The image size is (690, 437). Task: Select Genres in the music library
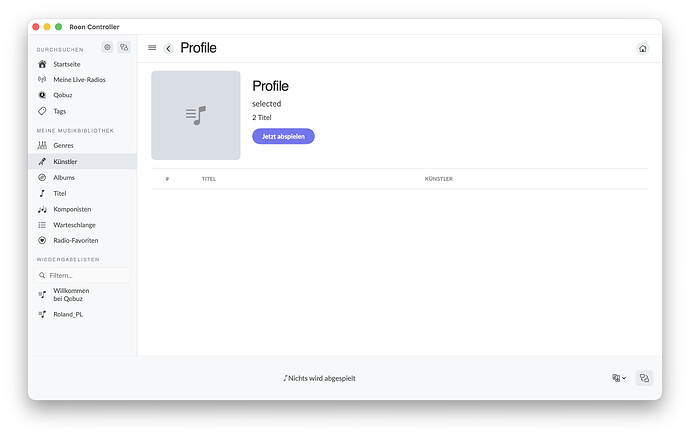63,145
